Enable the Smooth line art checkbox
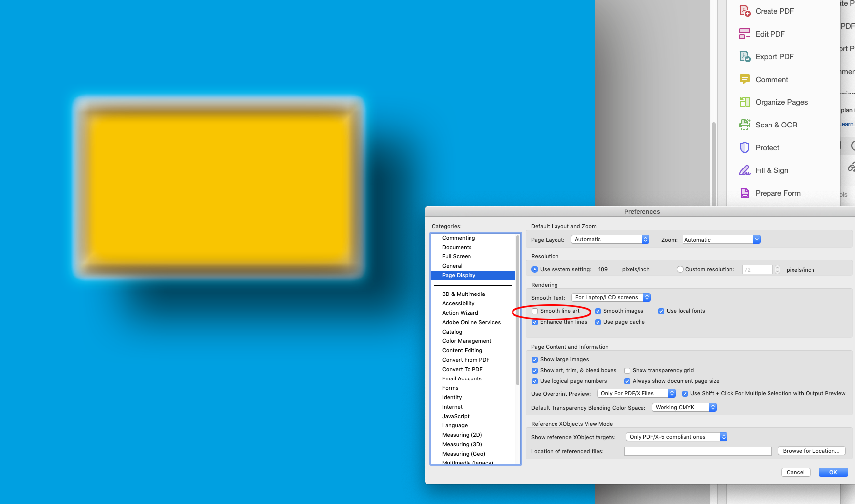855x504 pixels. click(x=534, y=311)
